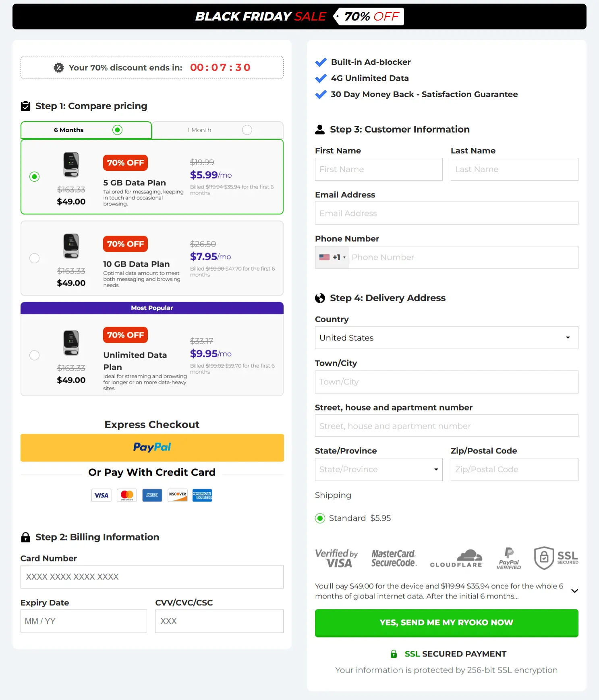Click the Or Pay With Credit Card text
599x700 pixels.
(152, 472)
